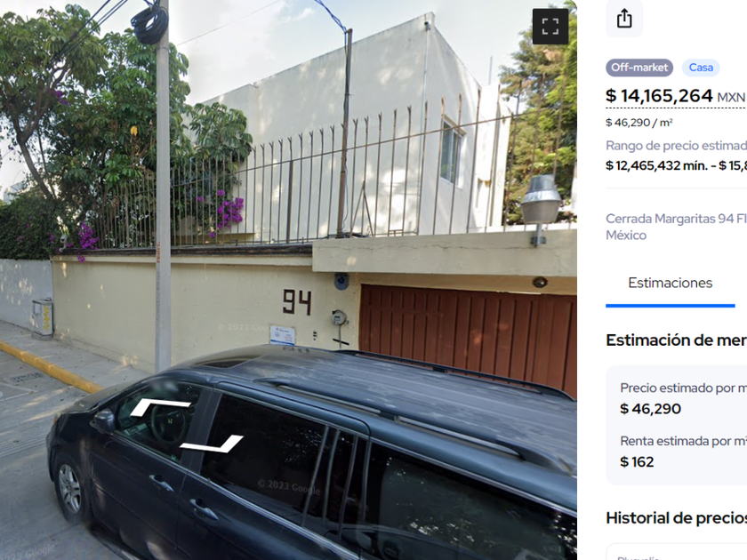This screenshot has height=560, width=747.
Task: Switch to the Estimaciones tab
Action: [671, 283]
